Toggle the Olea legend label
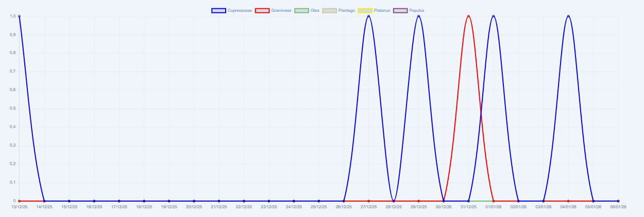 point(315,10)
